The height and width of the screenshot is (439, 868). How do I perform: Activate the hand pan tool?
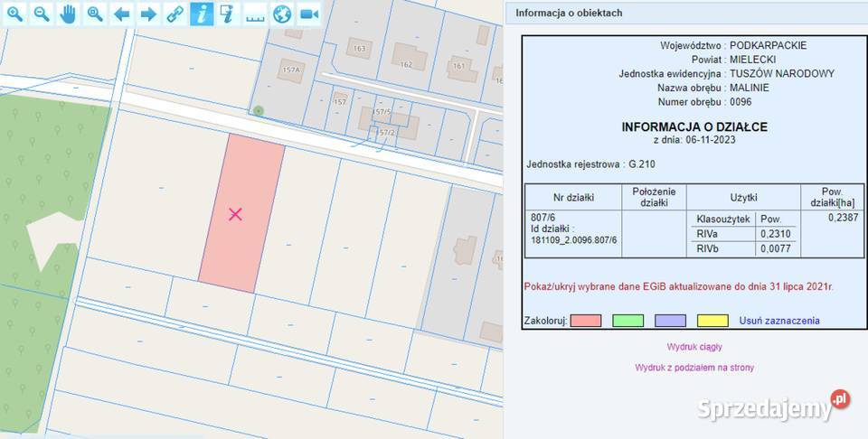(x=68, y=14)
